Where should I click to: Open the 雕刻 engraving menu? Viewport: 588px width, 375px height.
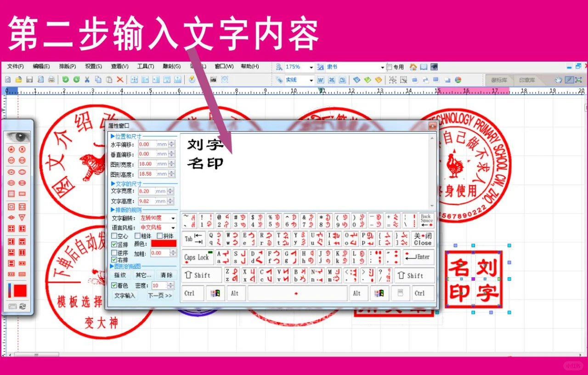pos(171,66)
